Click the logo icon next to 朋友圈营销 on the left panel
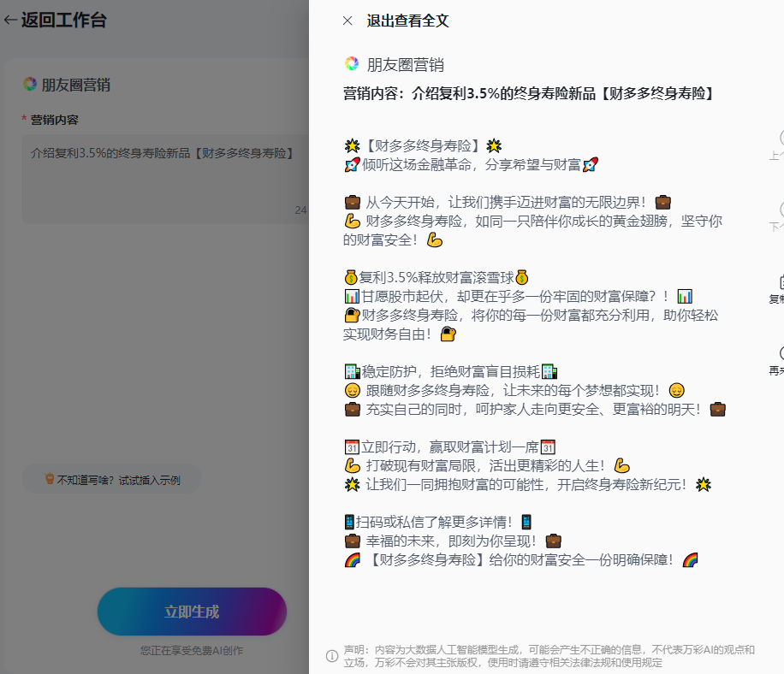 pos(30,84)
